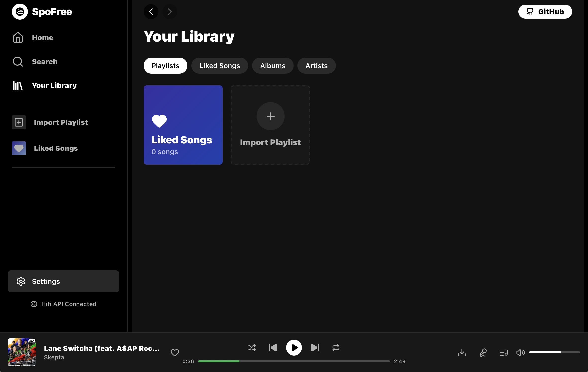Open Search from the sidebar

click(45, 62)
